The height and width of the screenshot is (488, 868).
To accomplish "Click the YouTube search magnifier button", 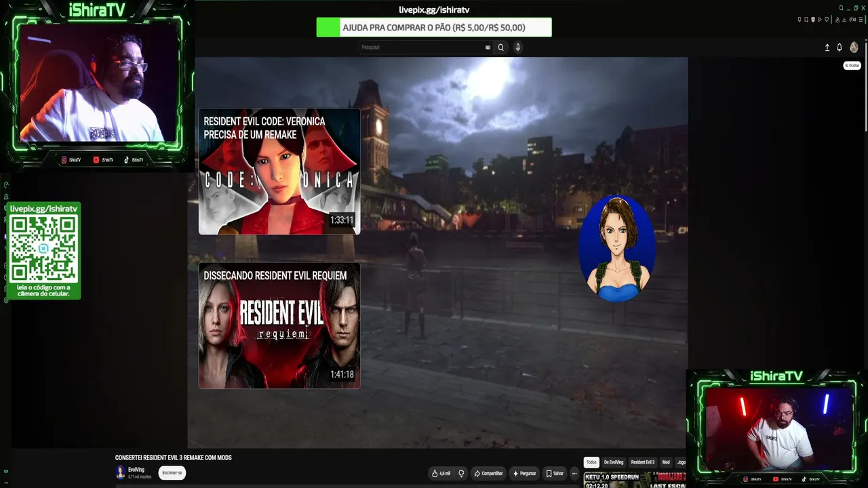I will point(500,47).
